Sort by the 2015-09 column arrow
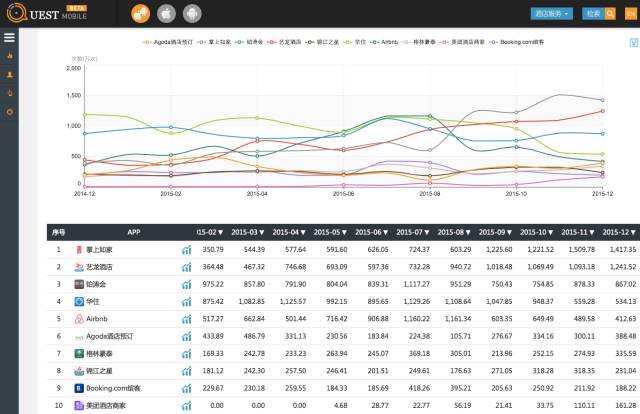This screenshot has height=414, width=640. (x=509, y=233)
